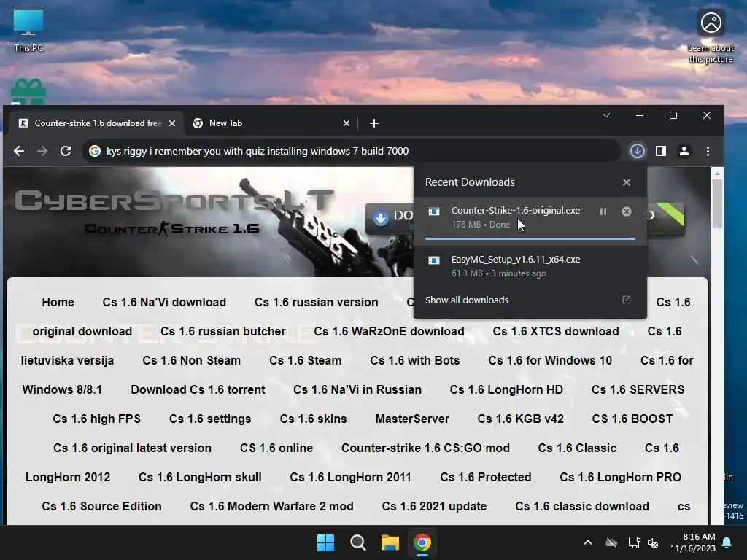The height and width of the screenshot is (560, 747).
Task: Open Download Cs 1.6 torrent link
Action: [198, 389]
